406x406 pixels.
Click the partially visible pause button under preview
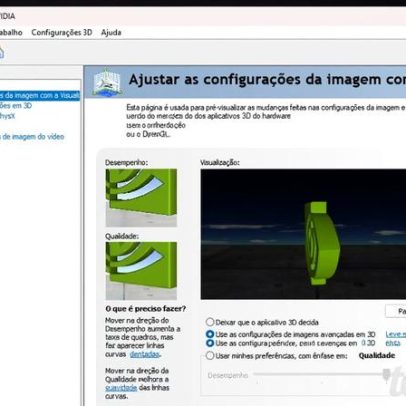pos(396,311)
